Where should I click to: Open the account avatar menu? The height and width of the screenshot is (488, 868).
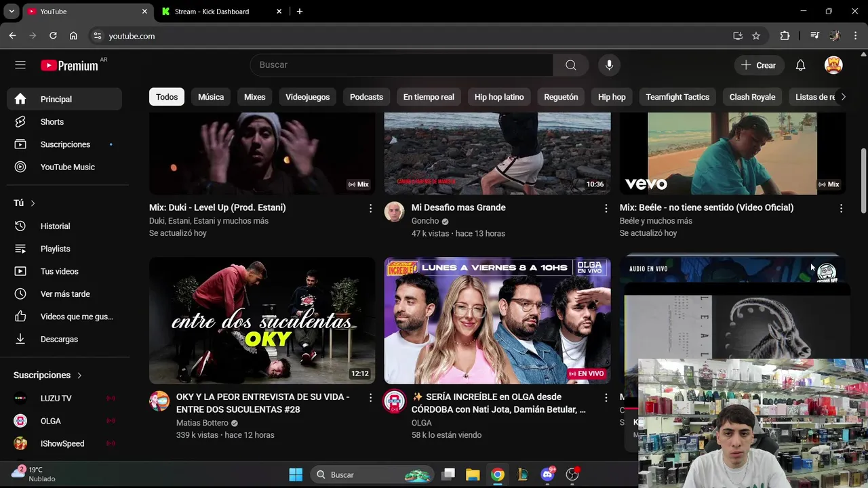833,65
